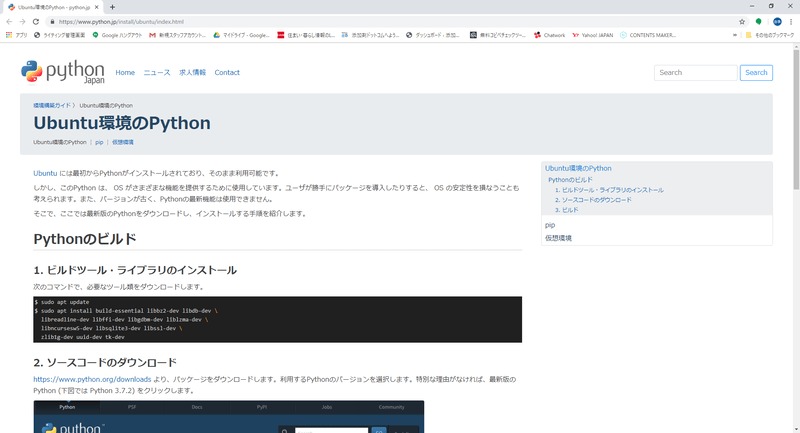Click the python.org downloads screenshot image
The height and width of the screenshot is (433, 800).
pos(229,417)
